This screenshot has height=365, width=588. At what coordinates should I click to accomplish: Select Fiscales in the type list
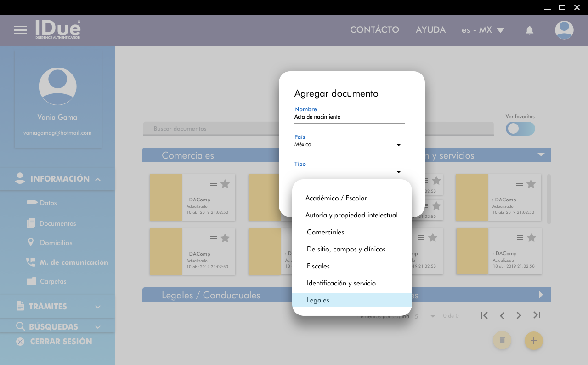tap(318, 266)
